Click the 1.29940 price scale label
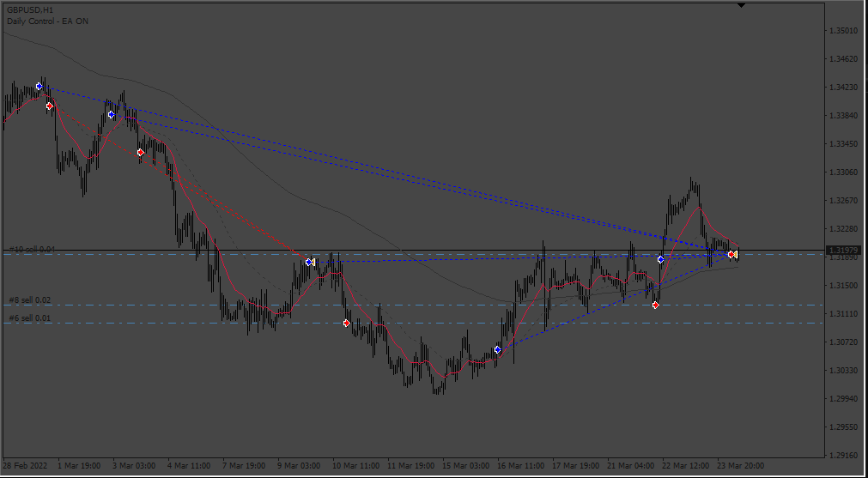This screenshot has width=868, height=478. [x=844, y=398]
